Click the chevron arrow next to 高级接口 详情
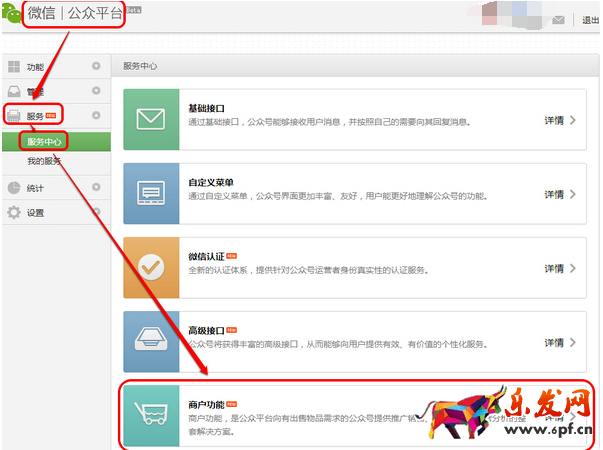Screen dimensions: 603x450 573,342
